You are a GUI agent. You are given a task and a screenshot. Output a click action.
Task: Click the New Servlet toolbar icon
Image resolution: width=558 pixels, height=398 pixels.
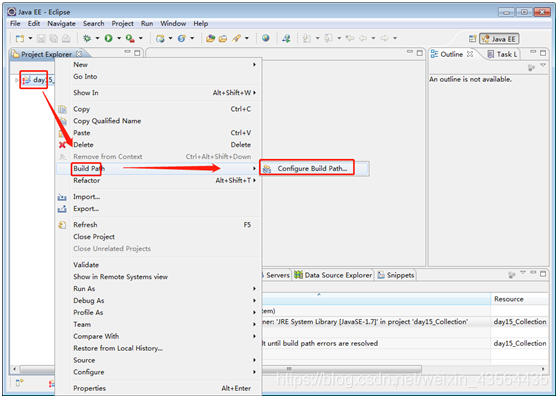pos(182,38)
